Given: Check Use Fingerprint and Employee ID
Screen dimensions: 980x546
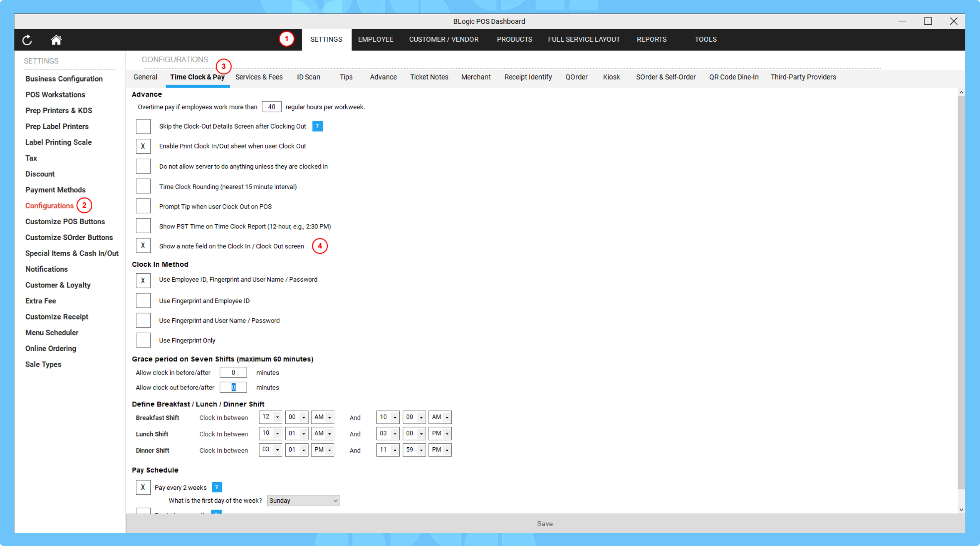Looking at the screenshot, I should coord(143,301).
